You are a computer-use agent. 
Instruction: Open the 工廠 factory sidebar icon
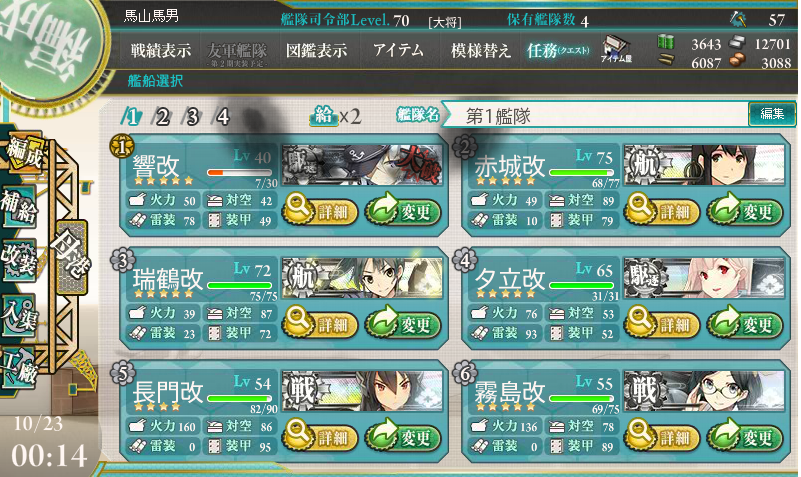pos(19,369)
